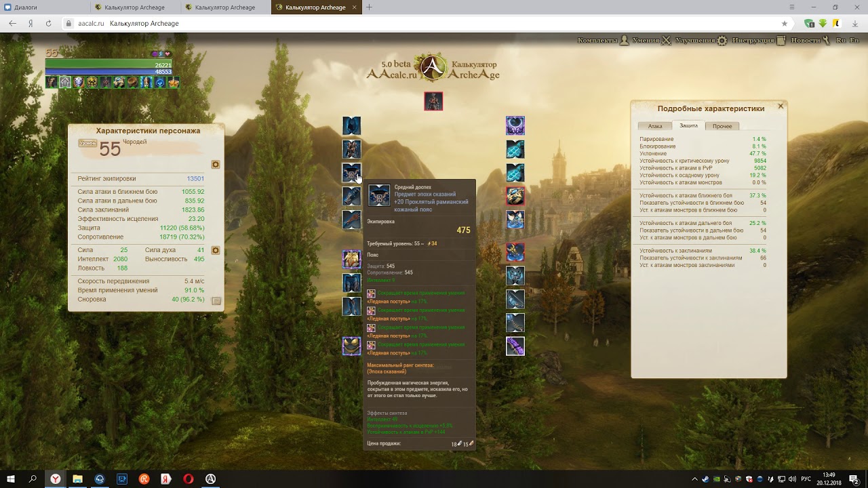Open the golden cloak equipment slot
This screenshot has width=868, height=488.
(351, 259)
